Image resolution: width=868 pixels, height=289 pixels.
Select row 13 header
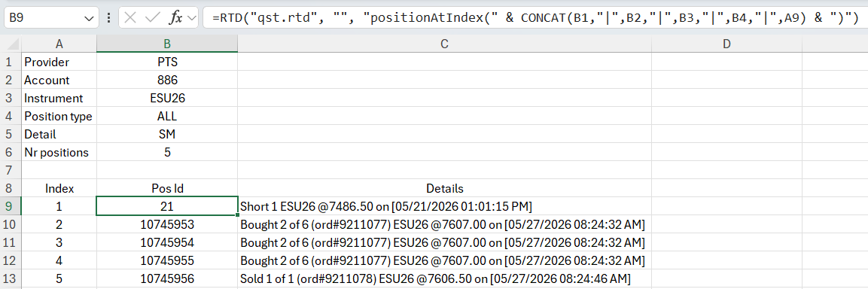point(11,278)
